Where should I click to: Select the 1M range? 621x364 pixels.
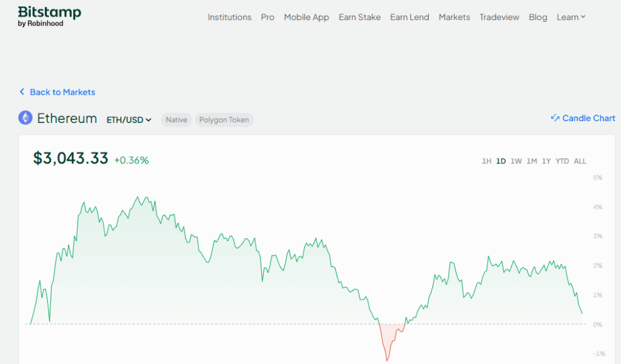tap(532, 161)
